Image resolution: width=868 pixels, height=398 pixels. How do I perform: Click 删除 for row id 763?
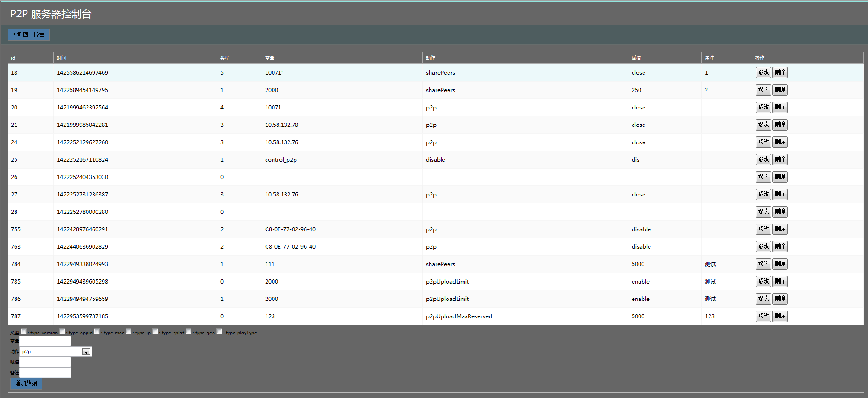pyautogui.click(x=780, y=246)
